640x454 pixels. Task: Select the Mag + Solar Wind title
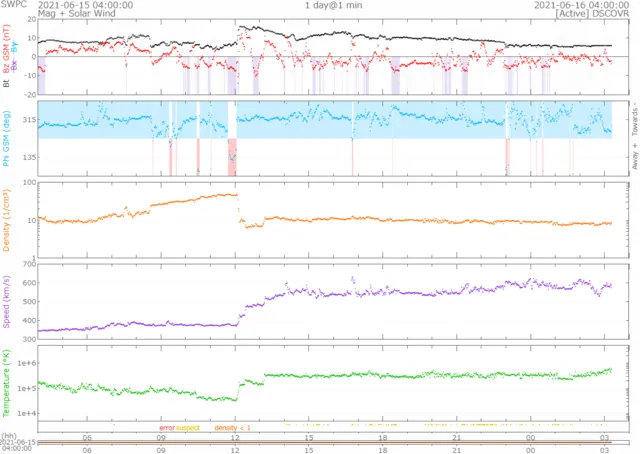tap(47, 14)
